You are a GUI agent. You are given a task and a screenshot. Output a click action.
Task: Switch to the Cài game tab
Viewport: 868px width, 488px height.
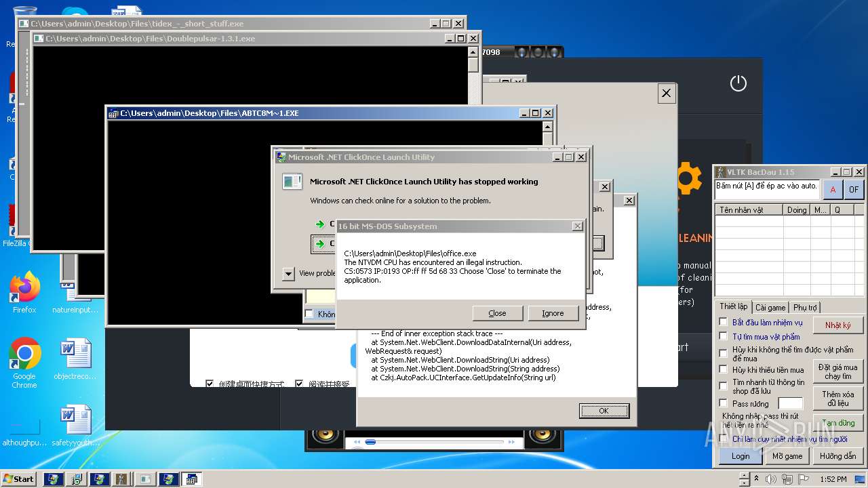(x=770, y=307)
